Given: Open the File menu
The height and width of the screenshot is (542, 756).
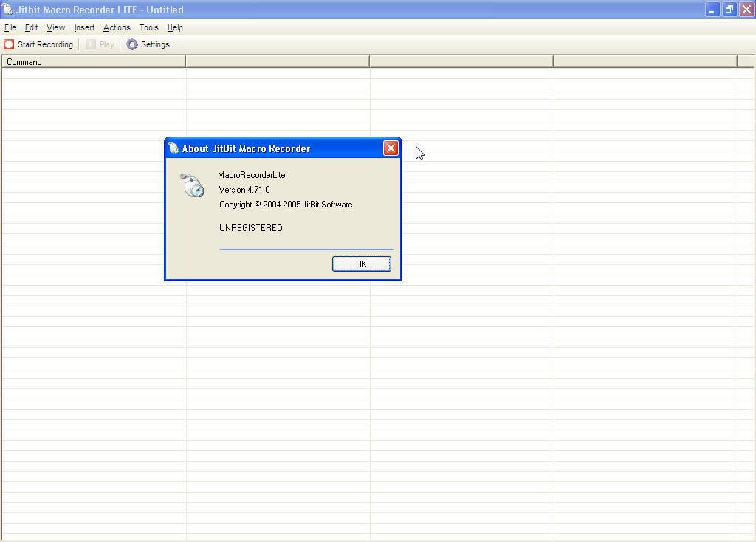Looking at the screenshot, I should click(10, 27).
